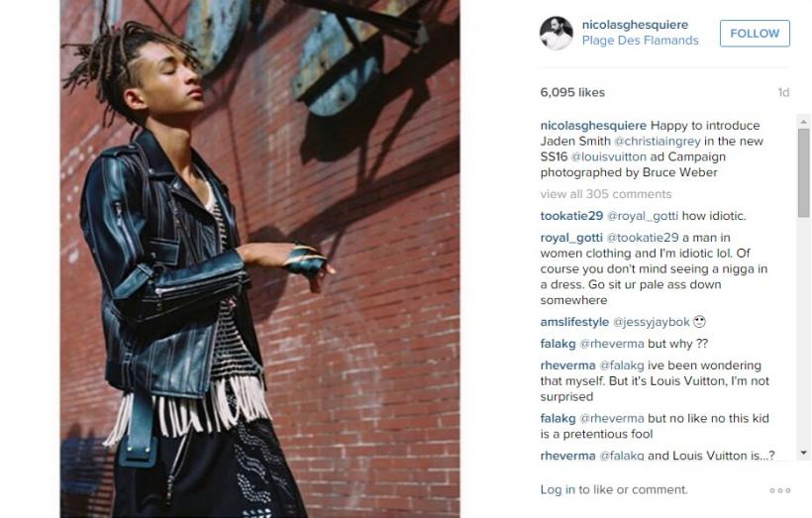
Task: Click the Log in link
Action: (x=558, y=489)
